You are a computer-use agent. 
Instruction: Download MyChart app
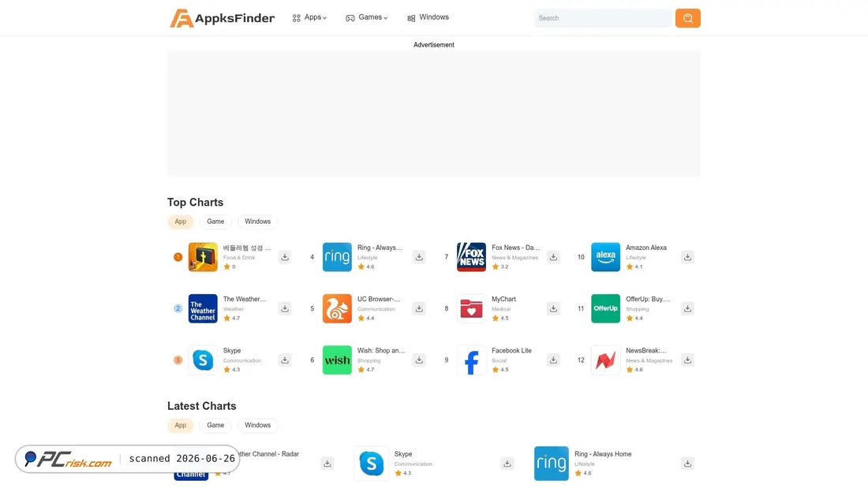553,308
